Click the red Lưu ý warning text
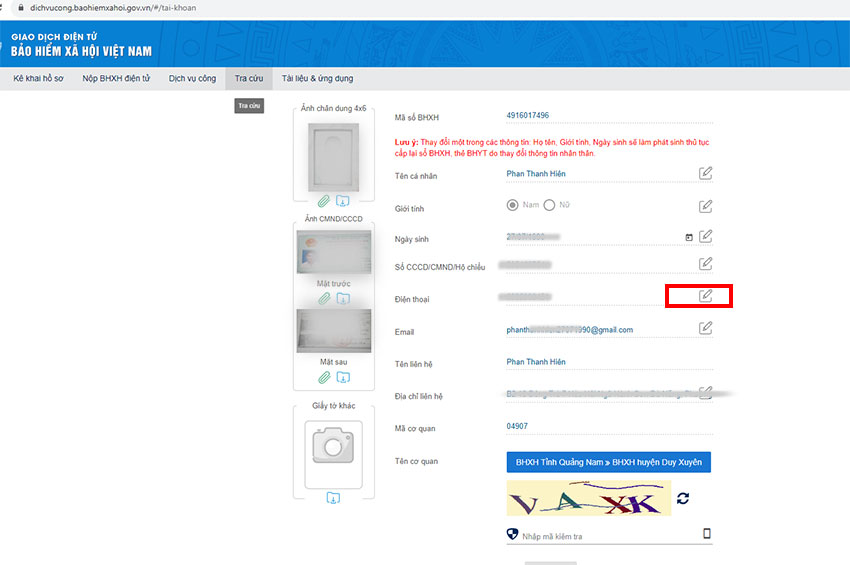This screenshot has width=850, height=565. tap(552, 147)
